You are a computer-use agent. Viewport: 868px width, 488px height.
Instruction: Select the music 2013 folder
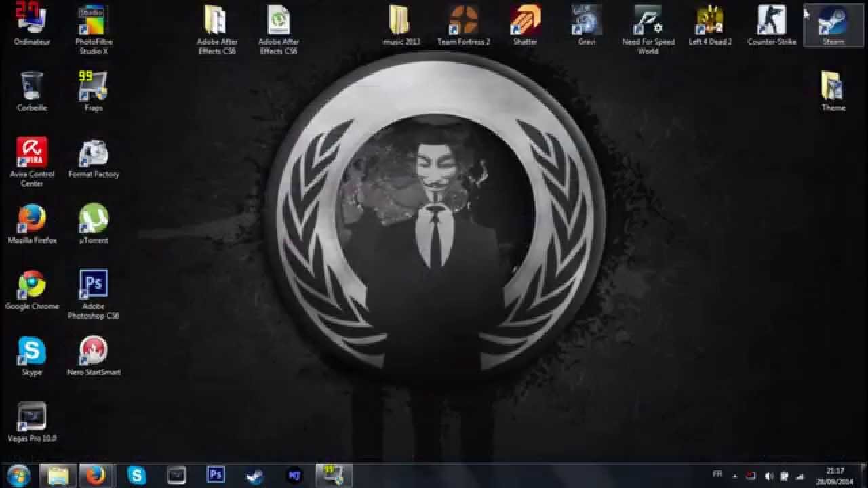click(x=401, y=25)
